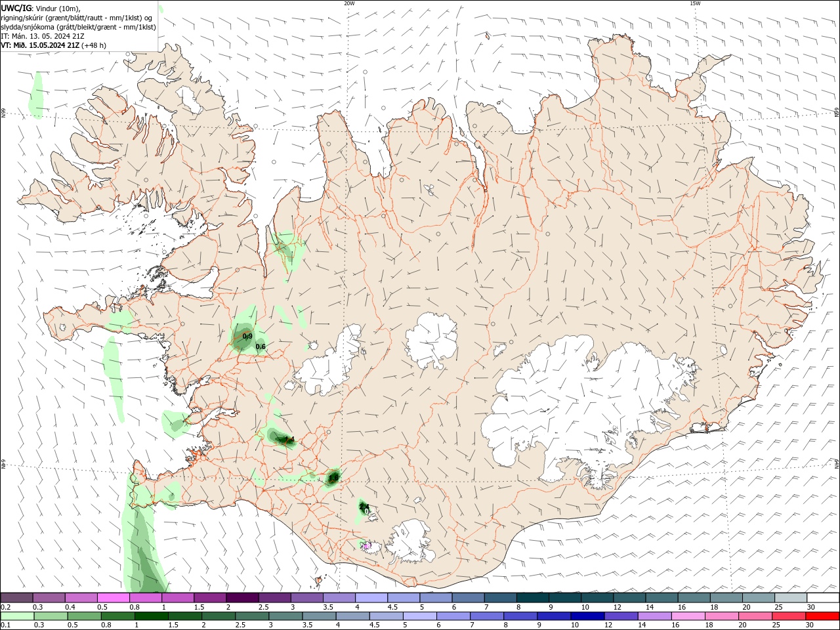
Task: Click the bright red bottom-row swatch above 30
Action: (823, 616)
